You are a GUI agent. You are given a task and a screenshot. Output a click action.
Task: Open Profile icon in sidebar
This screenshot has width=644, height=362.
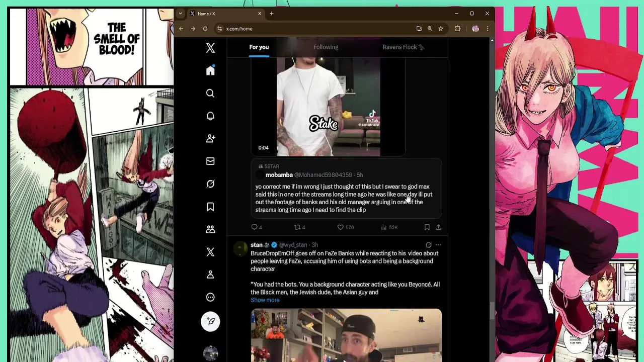[210, 275]
